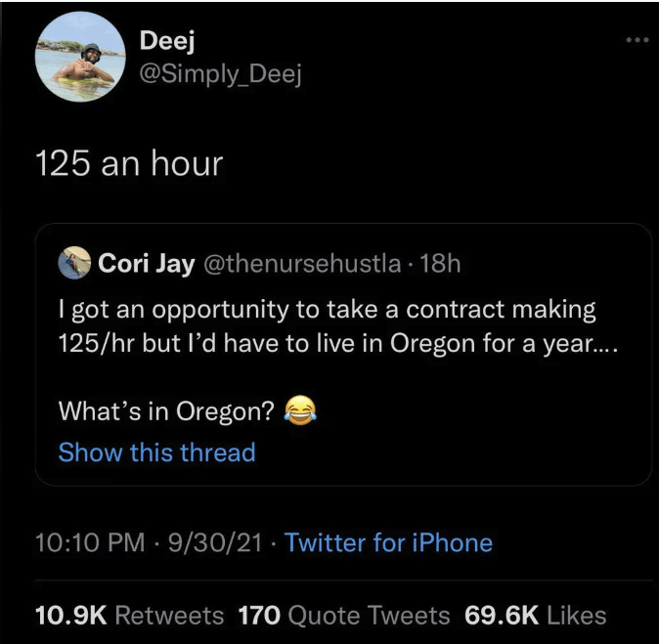Click the "What's in Oregon?" line
The height and width of the screenshot is (644, 659).
166,411
